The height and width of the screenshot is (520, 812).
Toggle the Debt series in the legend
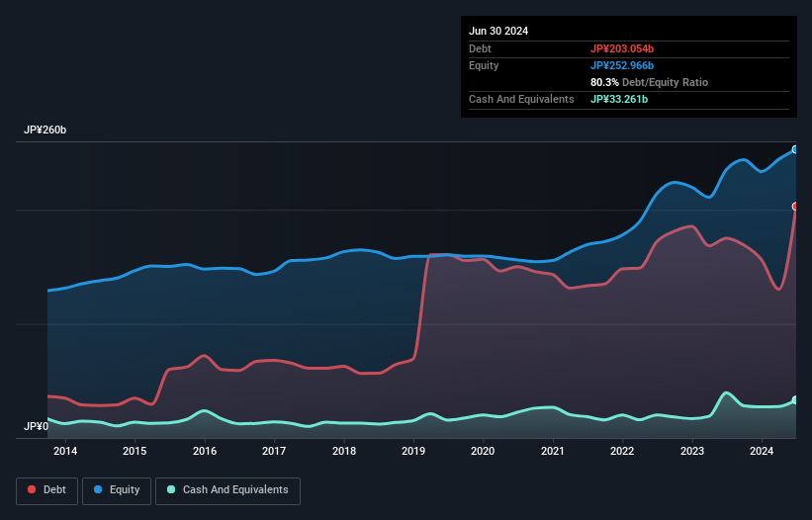[x=47, y=490]
